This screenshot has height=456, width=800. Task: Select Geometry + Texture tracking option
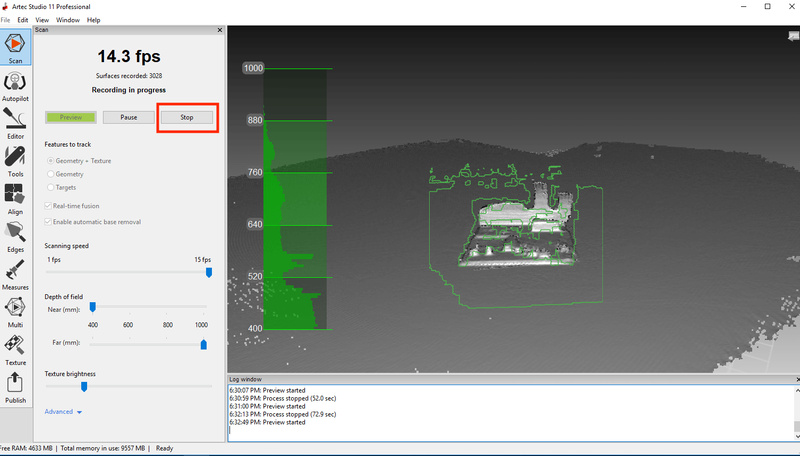49,160
